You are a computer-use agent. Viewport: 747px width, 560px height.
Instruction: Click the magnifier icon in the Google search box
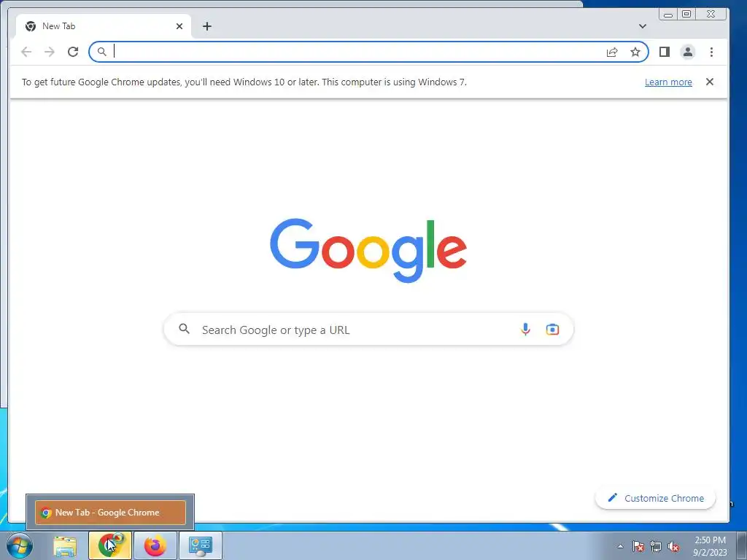click(x=185, y=329)
